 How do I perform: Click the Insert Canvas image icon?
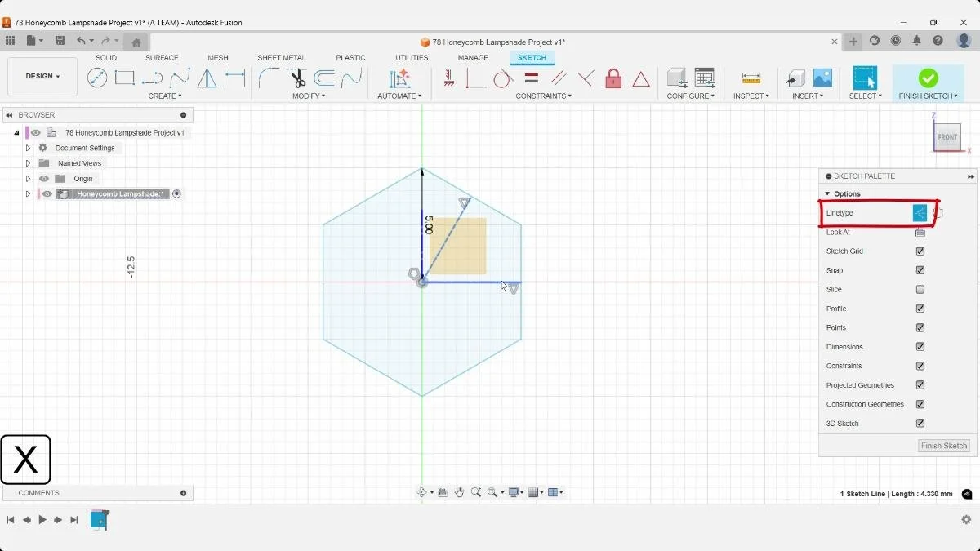[822, 78]
